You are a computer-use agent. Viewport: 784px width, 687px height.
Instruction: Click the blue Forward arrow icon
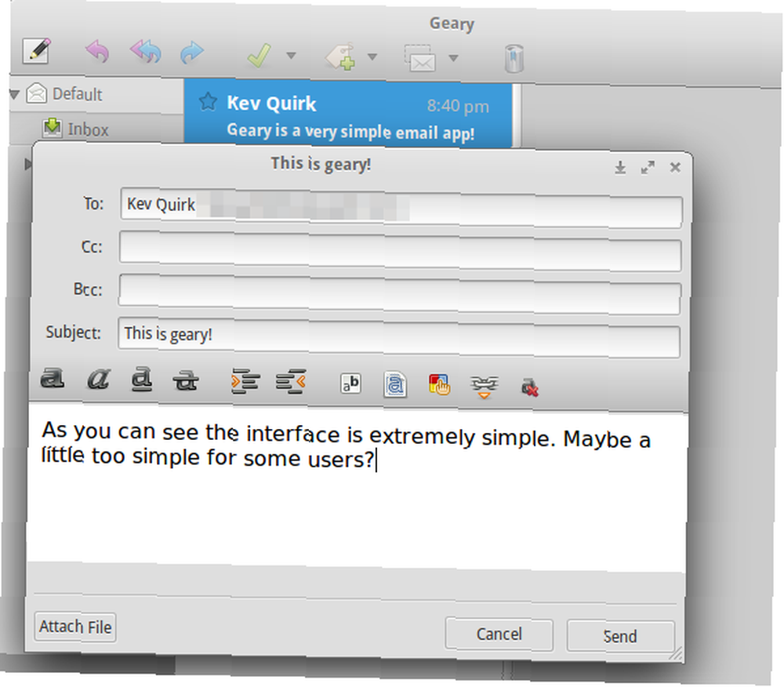click(x=191, y=53)
